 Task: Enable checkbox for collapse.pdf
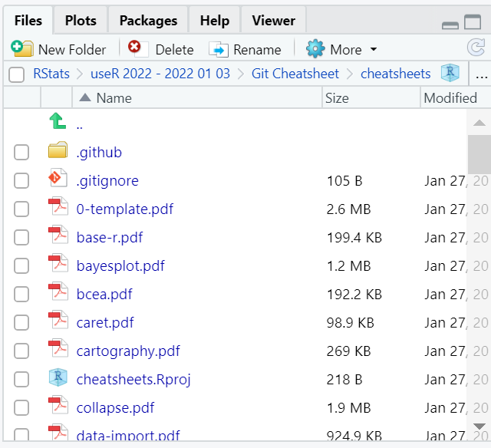click(21, 408)
